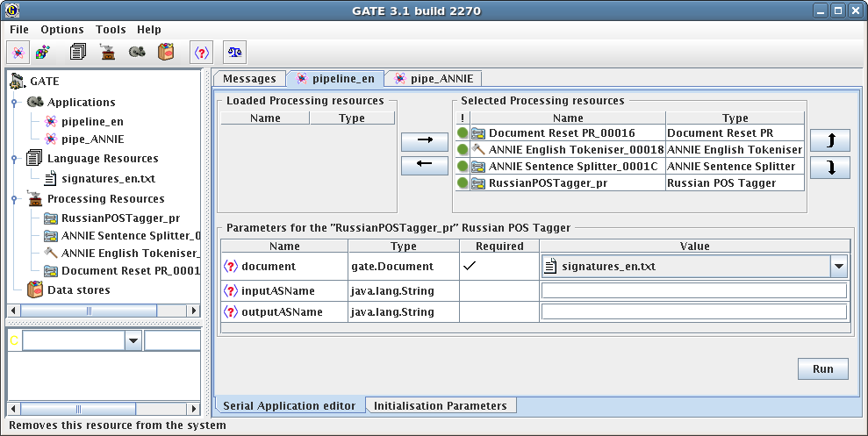Click the red question mark toolbar icon
This screenshot has height=436, width=868.
click(201, 52)
